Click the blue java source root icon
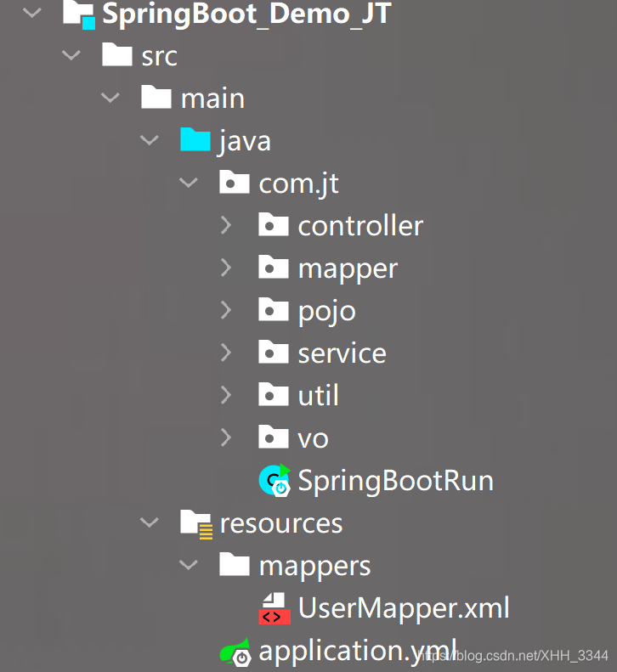617x672 pixels. (195, 138)
